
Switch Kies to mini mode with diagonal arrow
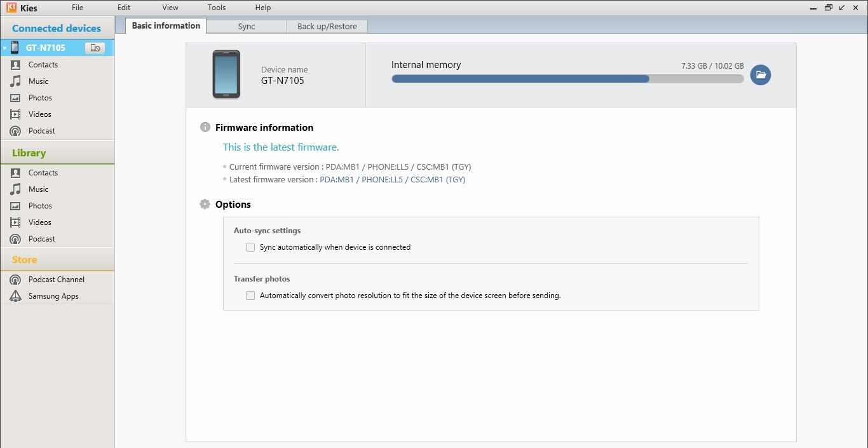click(842, 8)
